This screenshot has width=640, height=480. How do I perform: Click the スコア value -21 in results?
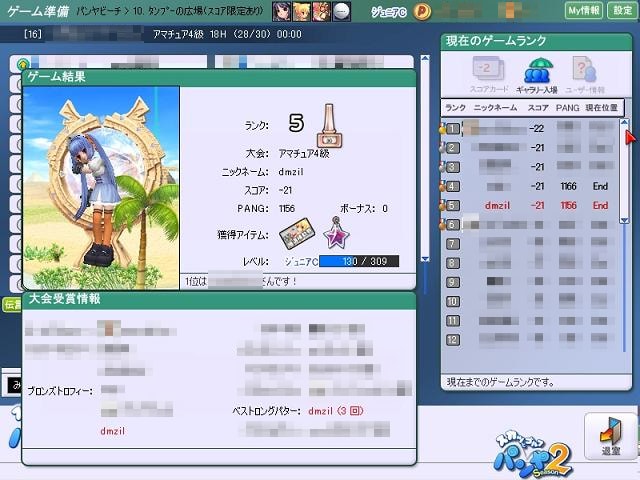285,190
